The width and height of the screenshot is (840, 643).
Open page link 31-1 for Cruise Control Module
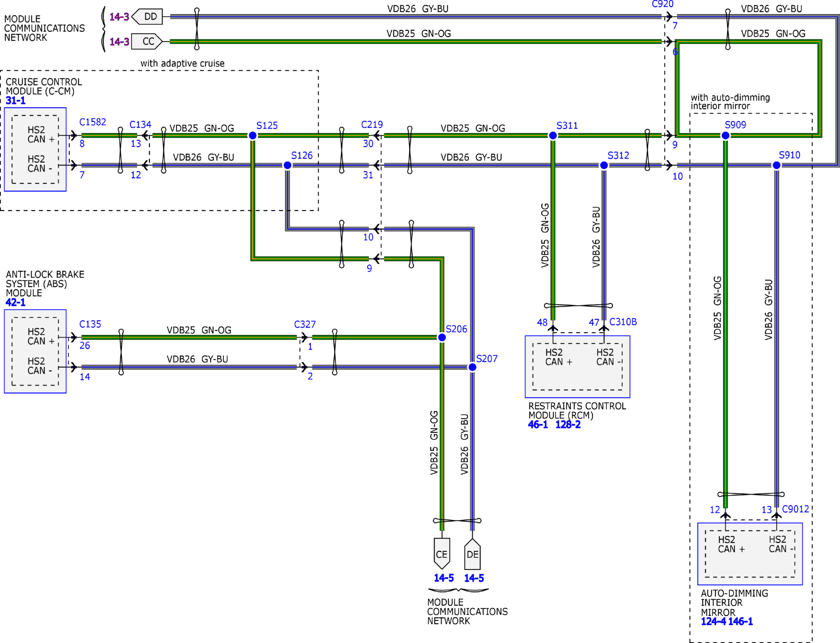tap(16, 101)
